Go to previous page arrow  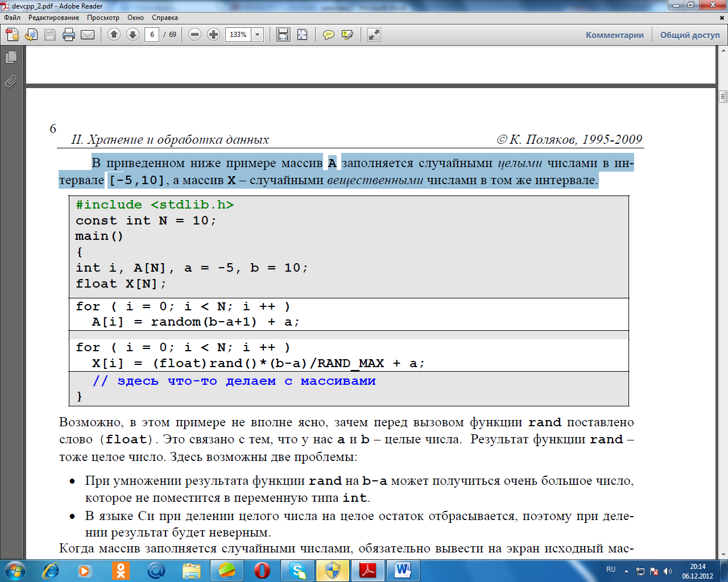coord(114,35)
